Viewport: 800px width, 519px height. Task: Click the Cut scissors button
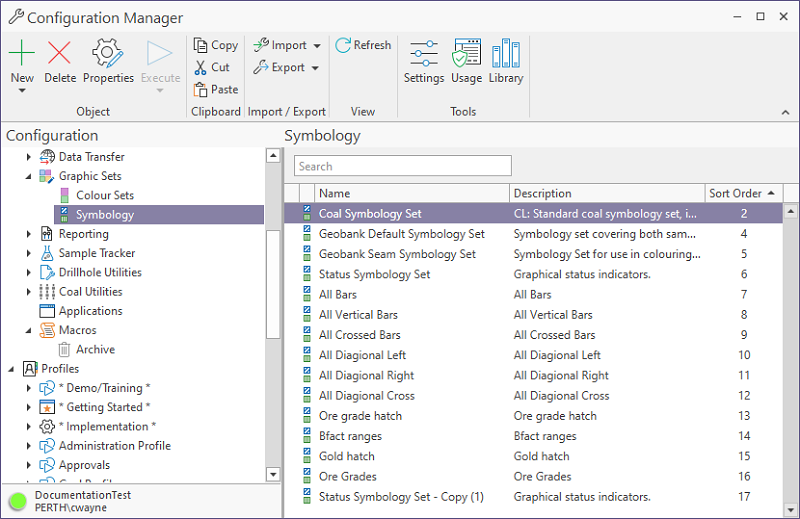click(212, 67)
